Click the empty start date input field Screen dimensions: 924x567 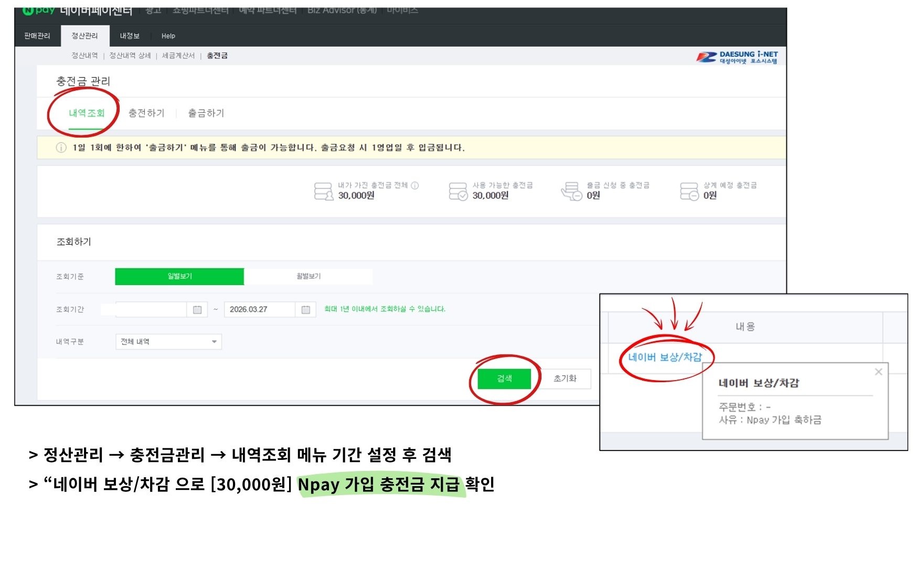point(151,310)
